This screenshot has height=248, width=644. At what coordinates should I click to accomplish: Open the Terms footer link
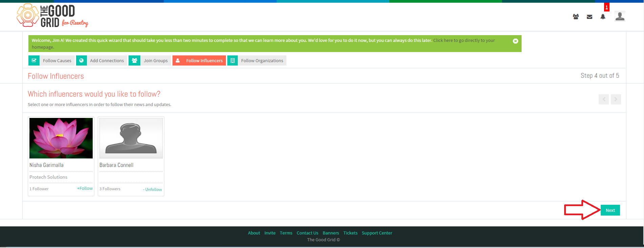286,233
